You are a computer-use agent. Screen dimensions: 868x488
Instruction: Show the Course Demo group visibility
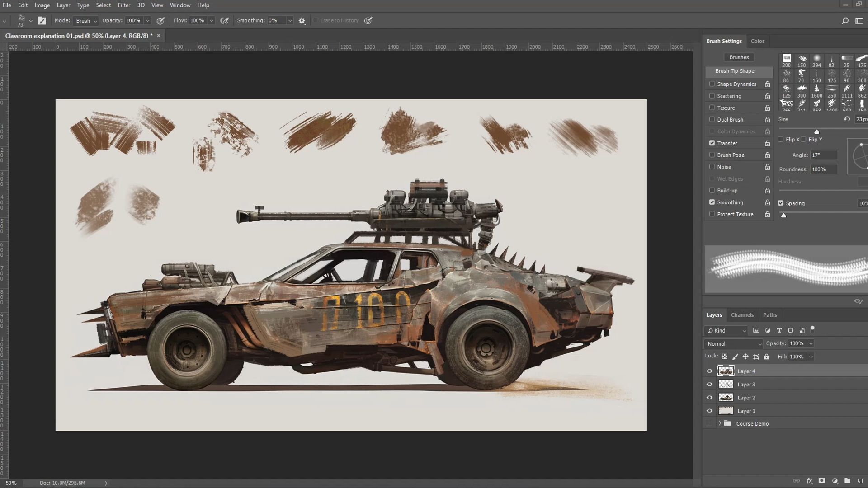tap(709, 423)
